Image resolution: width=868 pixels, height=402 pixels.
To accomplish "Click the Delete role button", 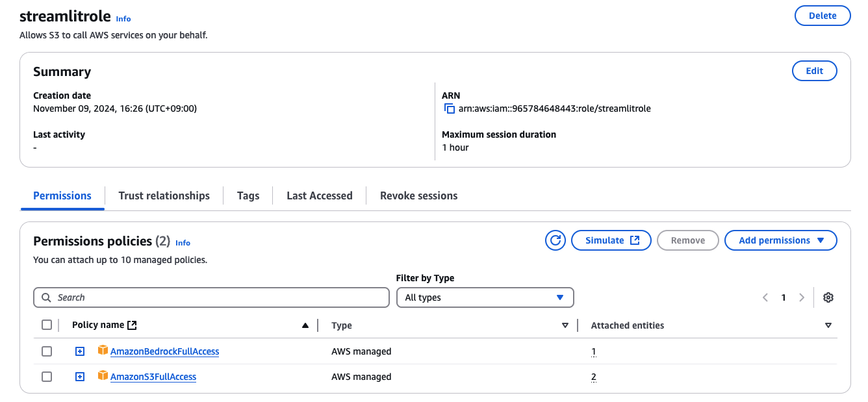I will coord(822,16).
